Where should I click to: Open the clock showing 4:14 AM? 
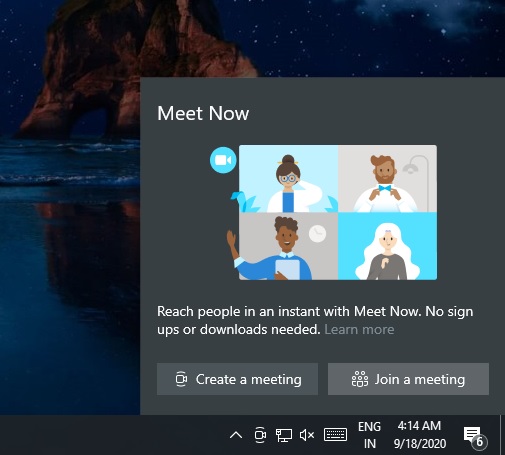[420, 435]
